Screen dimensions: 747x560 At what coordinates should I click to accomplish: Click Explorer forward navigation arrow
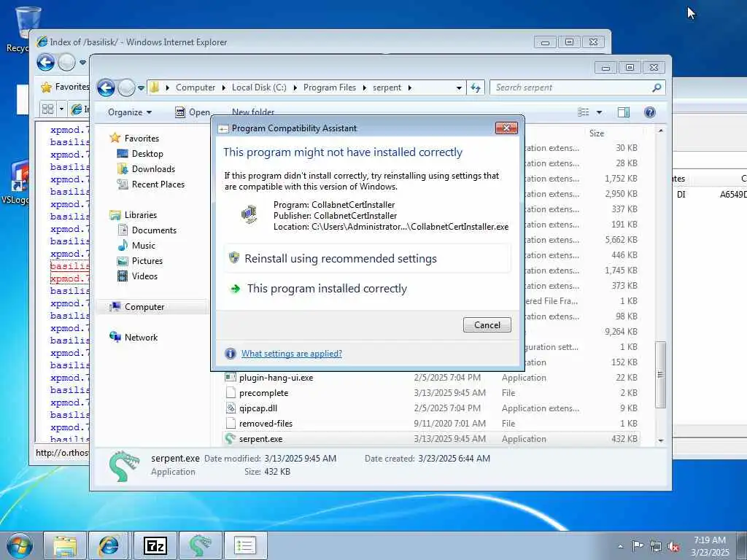(127, 87)
